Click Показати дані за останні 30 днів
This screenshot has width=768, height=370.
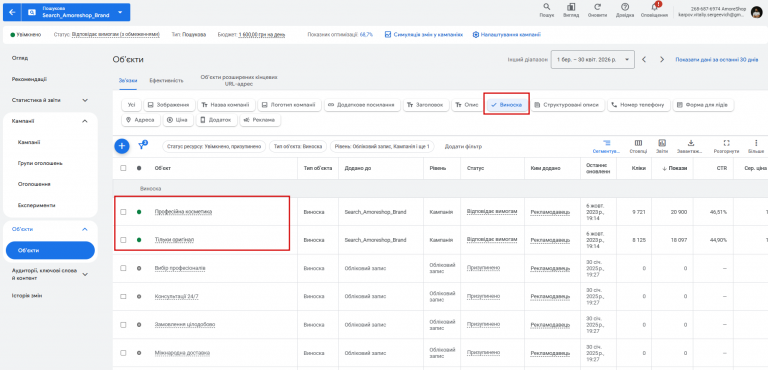(x=717, y=59)
